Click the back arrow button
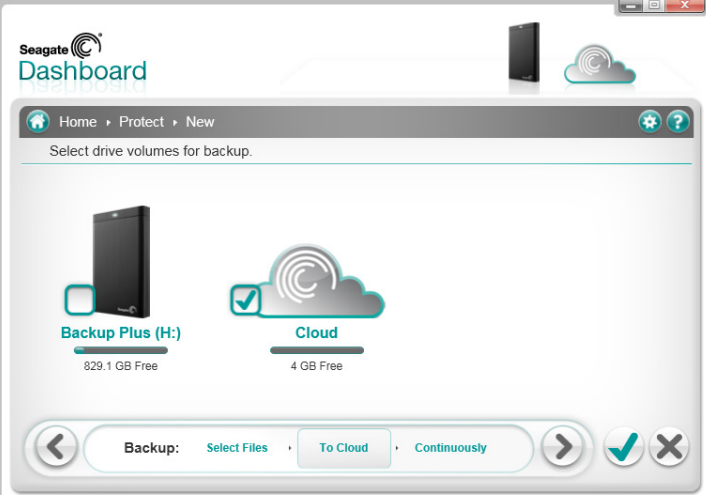 56,447
